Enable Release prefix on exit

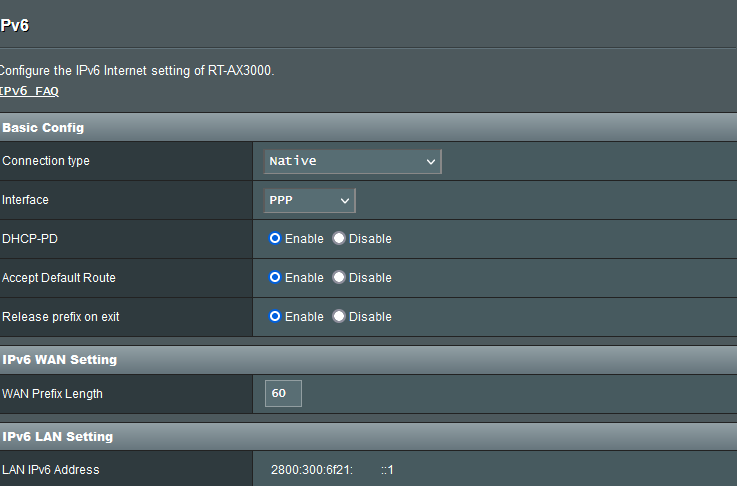tap(275, 316)
